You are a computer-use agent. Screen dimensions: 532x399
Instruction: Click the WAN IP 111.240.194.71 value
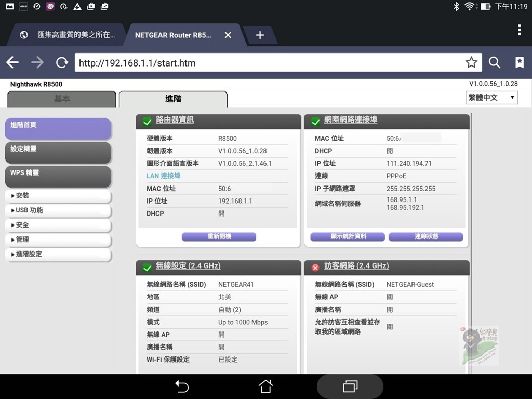tap(409, 164)
